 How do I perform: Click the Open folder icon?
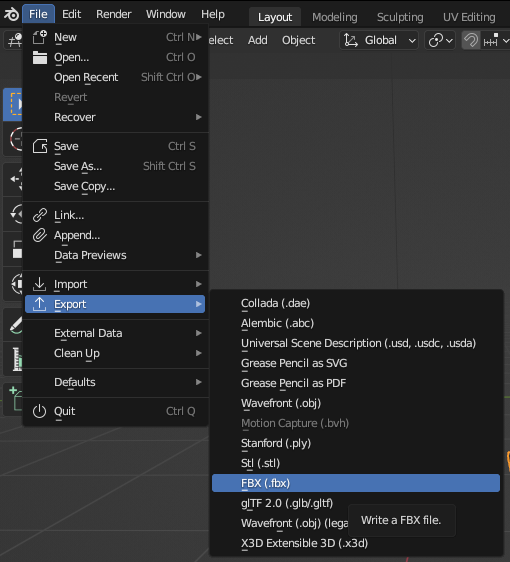point(39,57)
